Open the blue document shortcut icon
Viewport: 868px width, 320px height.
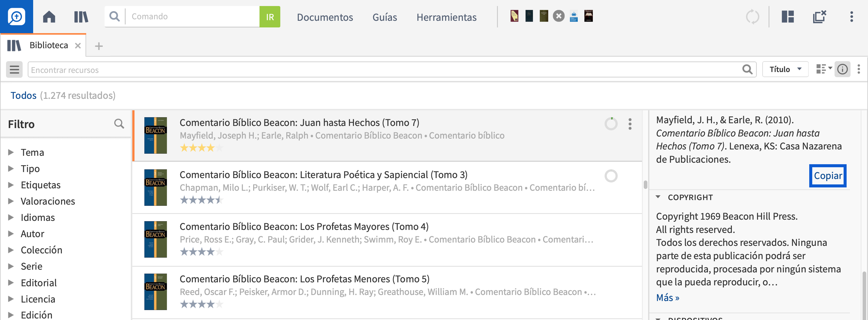coord(574,16)
